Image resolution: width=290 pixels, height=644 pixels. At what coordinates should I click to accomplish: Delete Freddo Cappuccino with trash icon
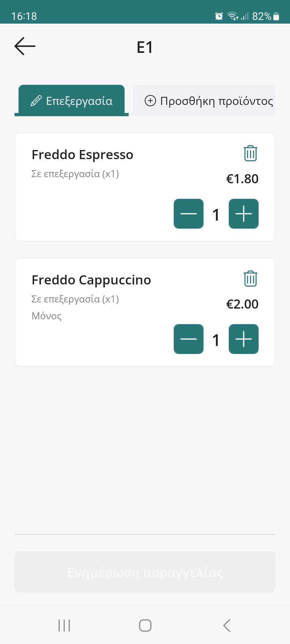(x=250, y=279)
